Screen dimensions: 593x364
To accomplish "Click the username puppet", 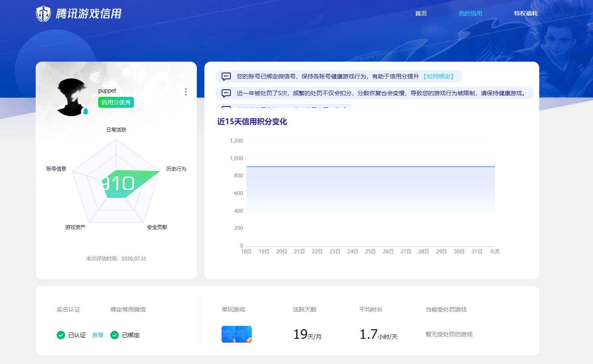I will pos(107,91).
